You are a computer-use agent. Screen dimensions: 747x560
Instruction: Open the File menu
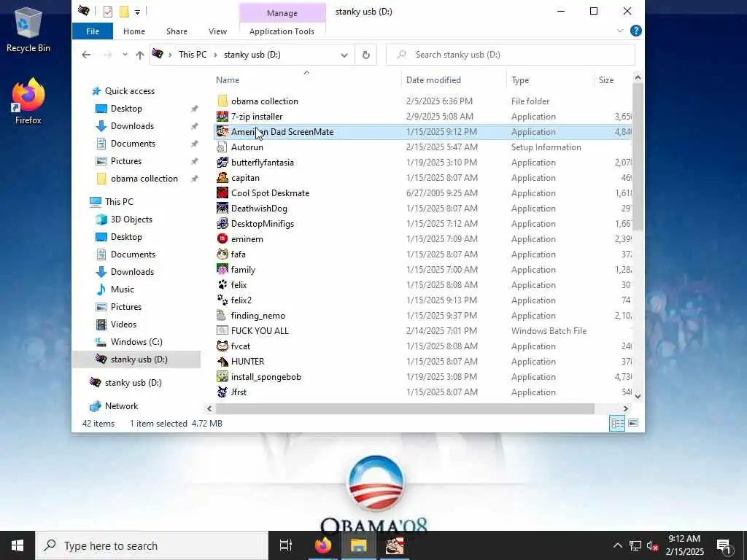pos(93,31)
